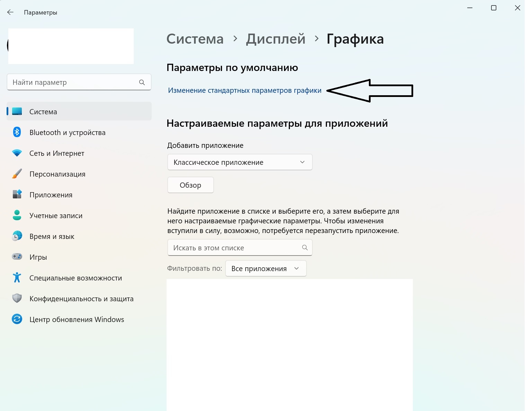Open Специальные возможности settings
The width and height of the screenshot is (532, 411).
point(79,278)
